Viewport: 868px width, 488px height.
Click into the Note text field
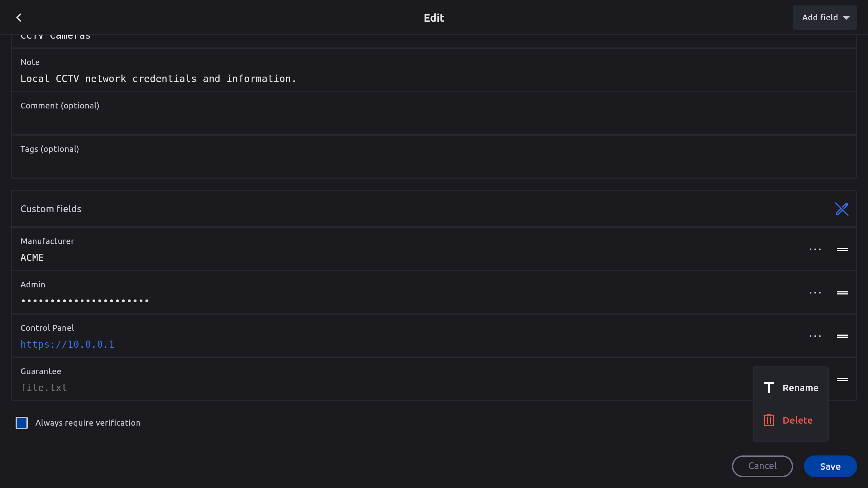click(434, 79)
